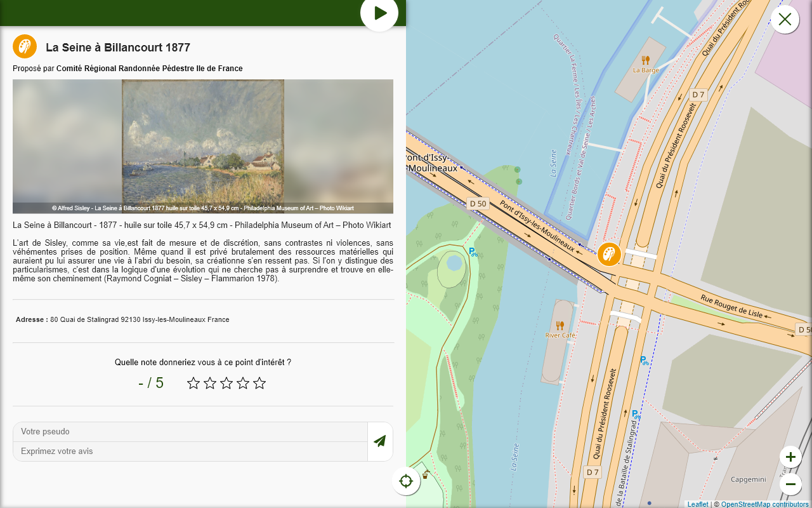The width and height of the screenshot is (812, 508).
Task: Click 'Comité Régional Randonnée Pédestre Ile de France'
Action: [150, 69]
